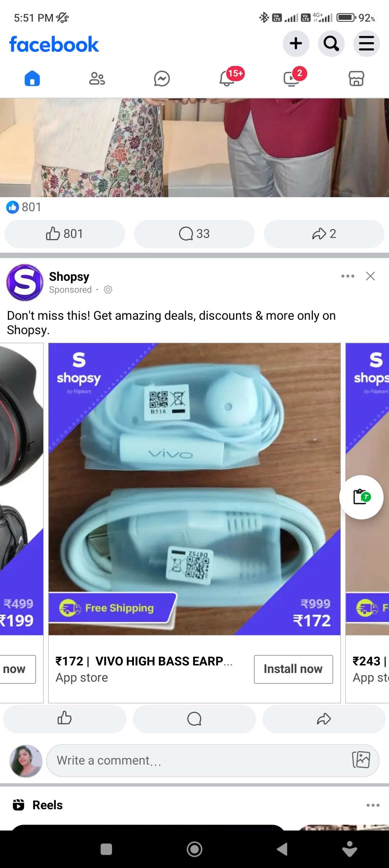Open the three-dot options on Shopsy ad
Image resolution: width=389 pixels, height=868 pixels.
(348, 276)
